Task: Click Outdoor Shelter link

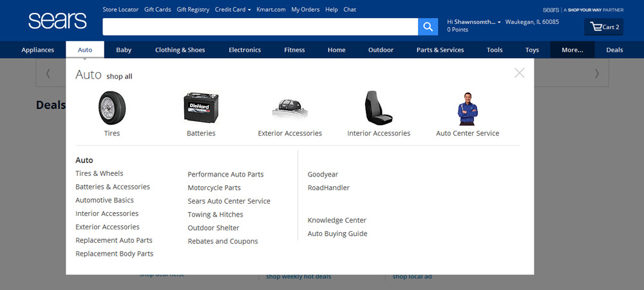Action: 214,227
